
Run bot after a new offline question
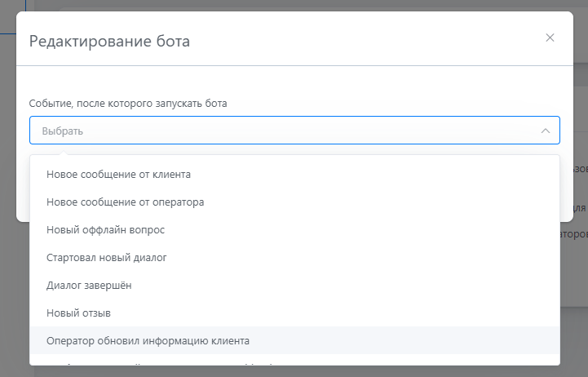coord(106,229)
